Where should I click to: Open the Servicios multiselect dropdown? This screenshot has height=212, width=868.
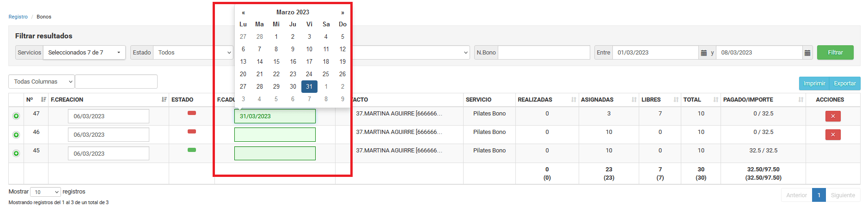click(x=84, y=53)
